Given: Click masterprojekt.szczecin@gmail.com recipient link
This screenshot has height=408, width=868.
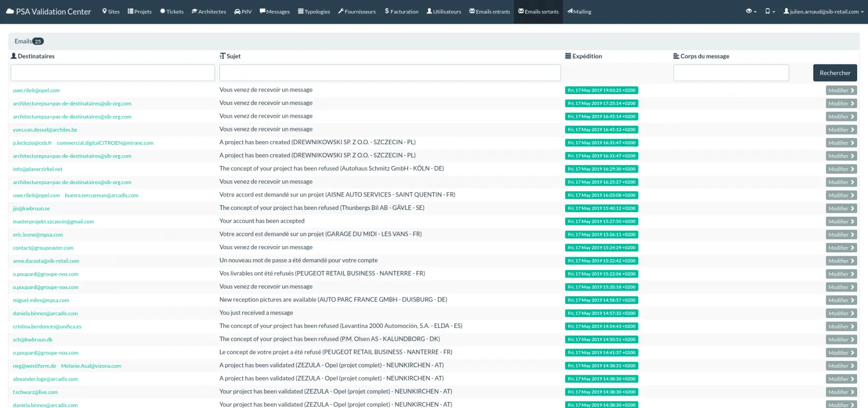Looking at the screenshot, I should coord(53,222).
